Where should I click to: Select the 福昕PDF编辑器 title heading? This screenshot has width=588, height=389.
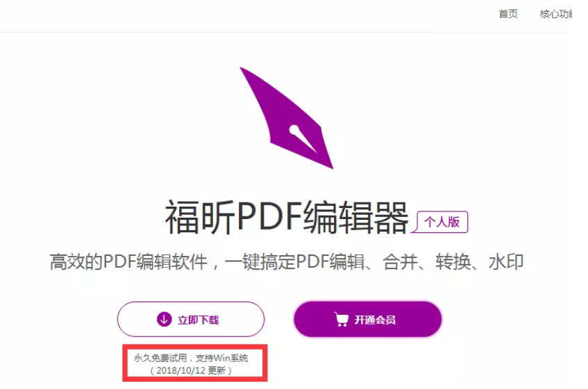287,217
